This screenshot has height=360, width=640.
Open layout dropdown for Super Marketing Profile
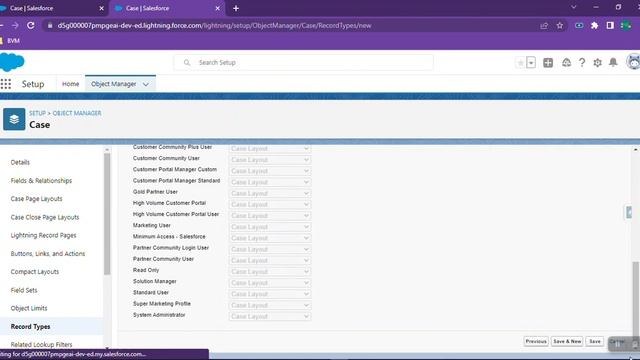pos(270,305)
